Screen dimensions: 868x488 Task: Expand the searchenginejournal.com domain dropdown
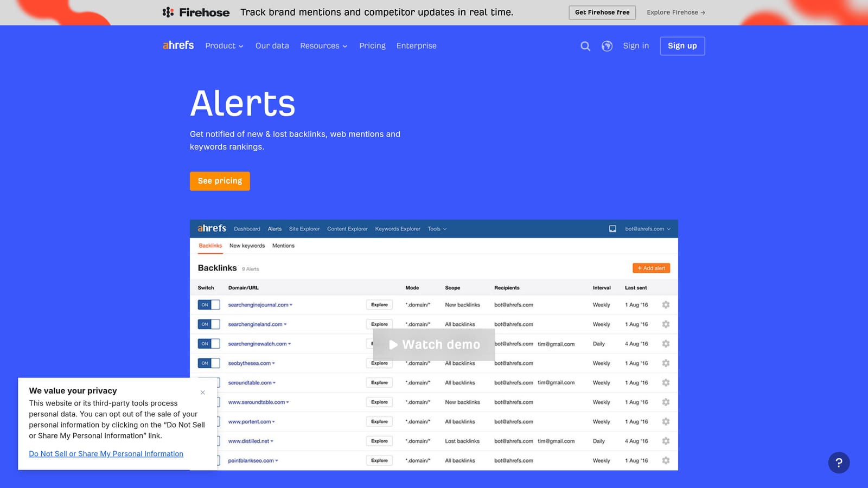coord(291,305)
